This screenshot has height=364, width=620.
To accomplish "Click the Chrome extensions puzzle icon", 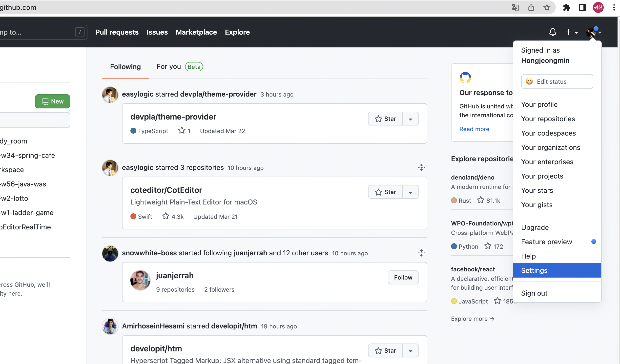I will [566, 8].
